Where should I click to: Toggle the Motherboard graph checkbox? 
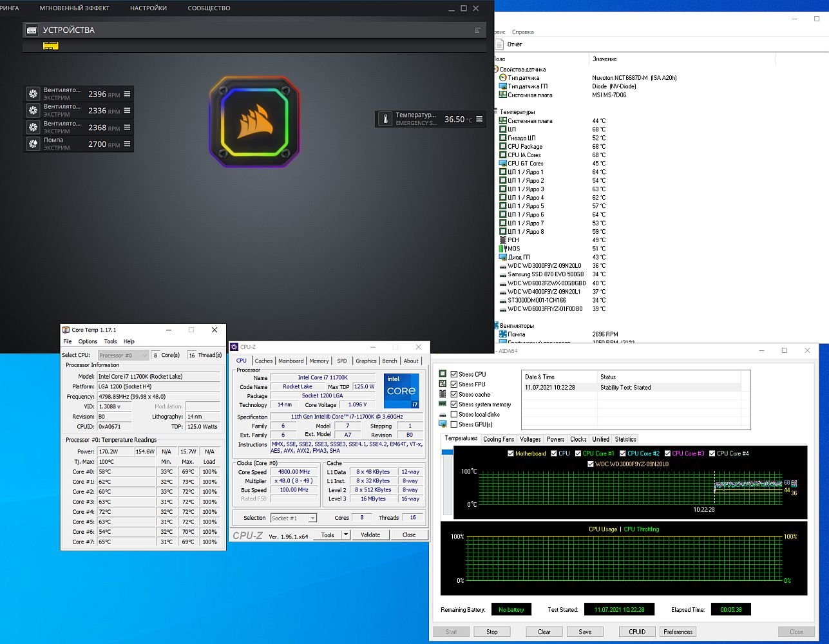click(x=511, y=453)
